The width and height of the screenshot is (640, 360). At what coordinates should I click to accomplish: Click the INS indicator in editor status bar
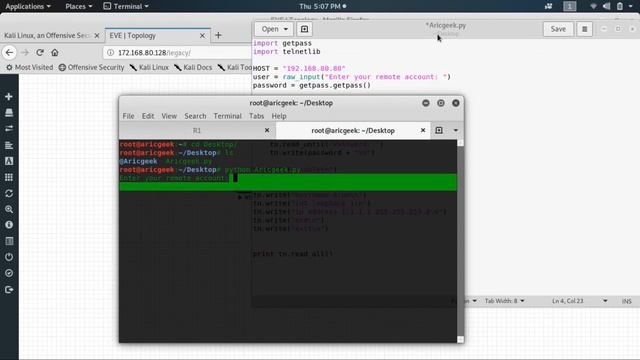coord(627,301)
